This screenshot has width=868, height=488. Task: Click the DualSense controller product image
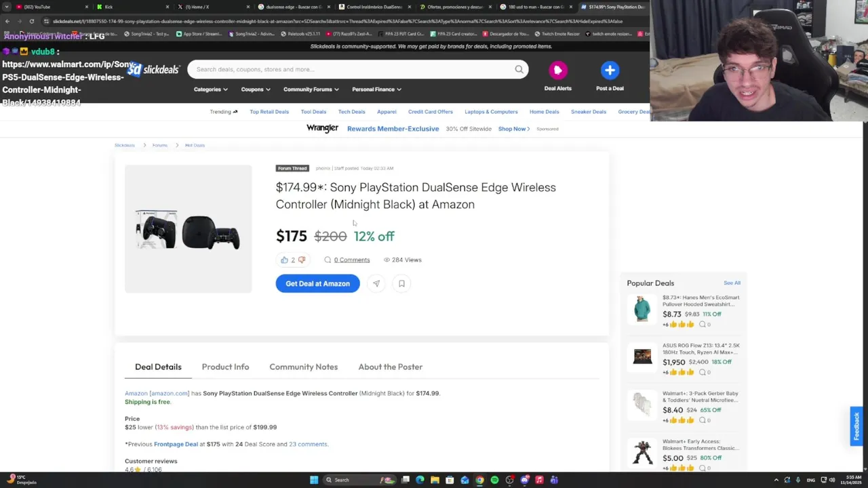click(188, 230)
